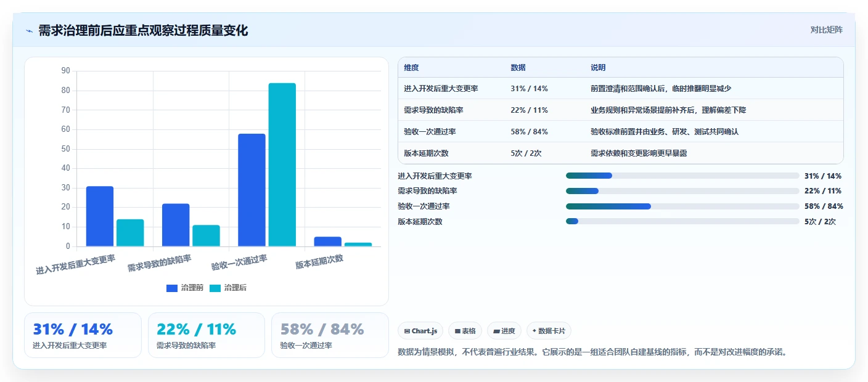This screenshot has height=382, width=868.
Task: Click progress bar for 验收一次通过率
Action: click(x=682, y=206)
